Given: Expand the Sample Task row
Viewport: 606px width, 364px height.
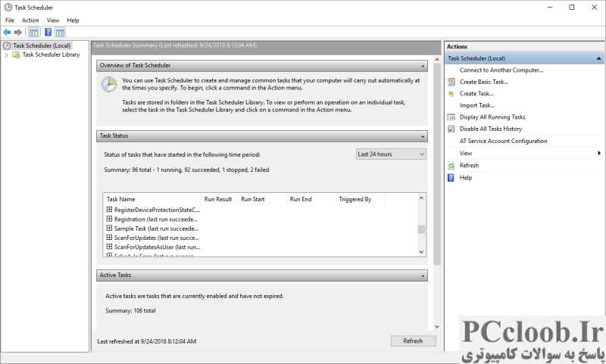Looking at the screenshot, I should (x=109, y=228).
